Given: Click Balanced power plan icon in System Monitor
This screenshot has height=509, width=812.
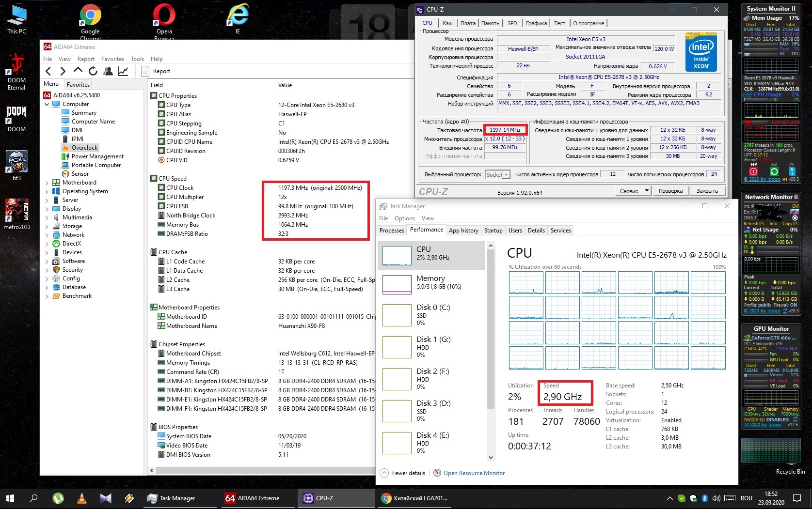Looking at the screenshot, I should point(774,171).
